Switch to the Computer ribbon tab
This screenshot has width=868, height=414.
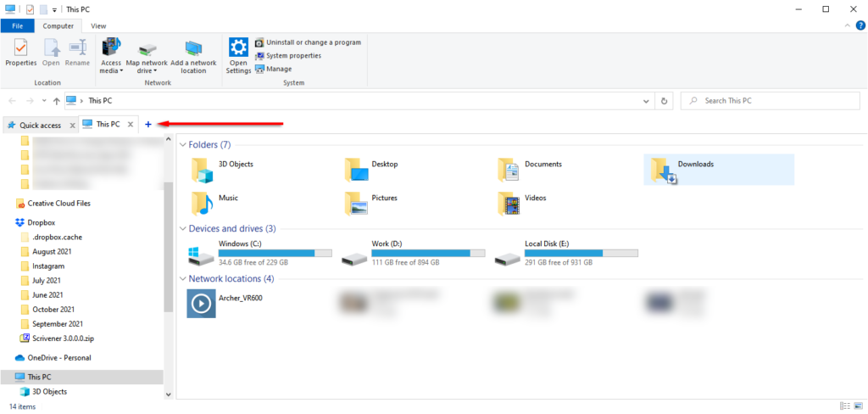coord(58,25)
